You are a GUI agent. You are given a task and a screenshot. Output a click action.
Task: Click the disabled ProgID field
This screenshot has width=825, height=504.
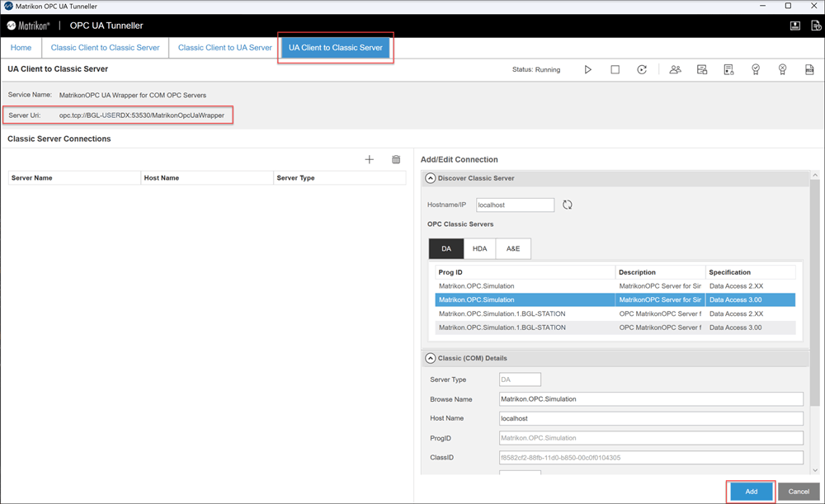651,438
